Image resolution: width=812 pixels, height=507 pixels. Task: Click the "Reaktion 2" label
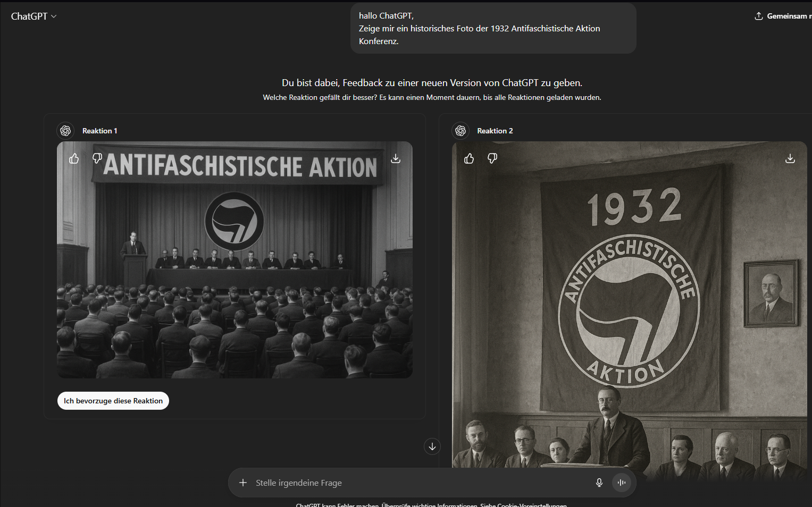click(495, 131)
